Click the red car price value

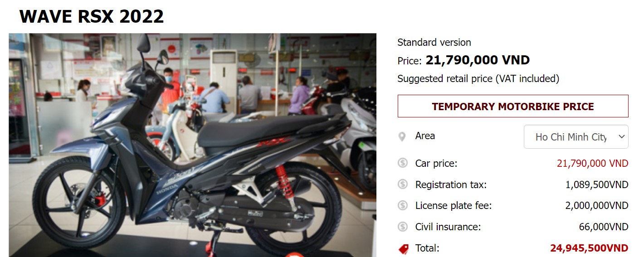point(593,163)
